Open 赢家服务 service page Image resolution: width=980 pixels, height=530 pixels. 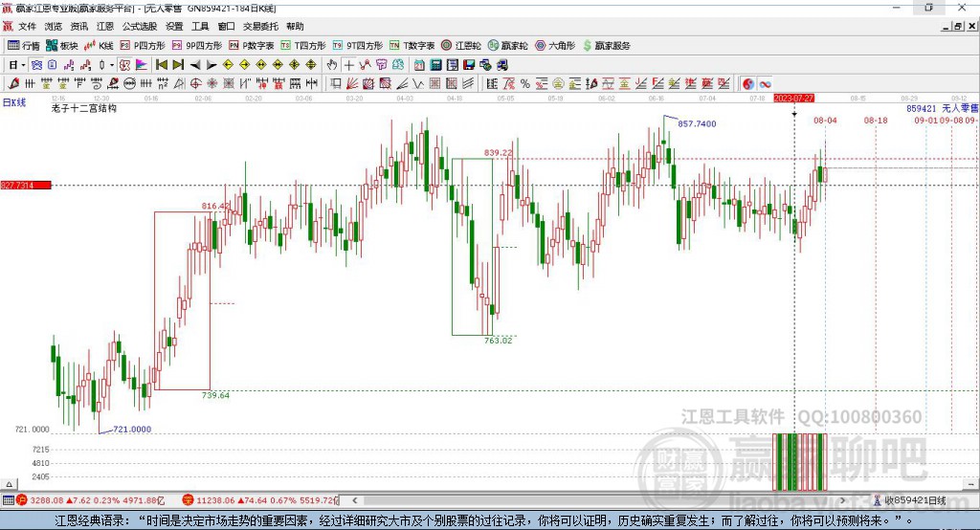[x=606, y=46]
